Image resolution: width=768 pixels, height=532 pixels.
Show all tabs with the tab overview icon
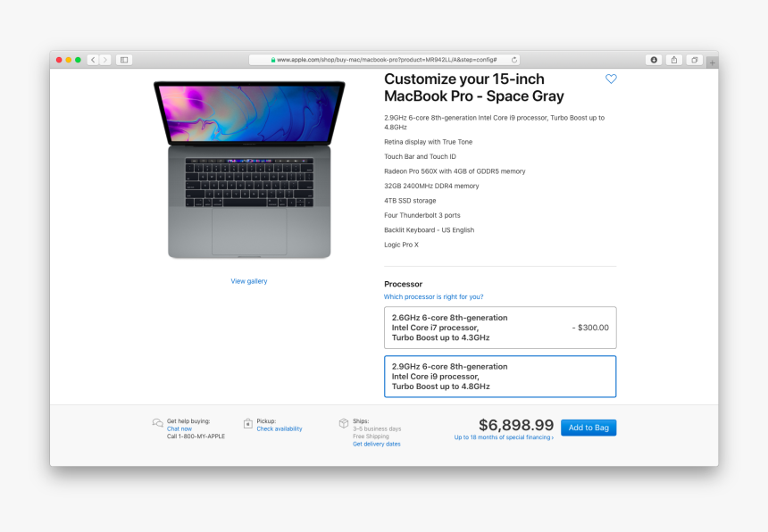(694, 60)
